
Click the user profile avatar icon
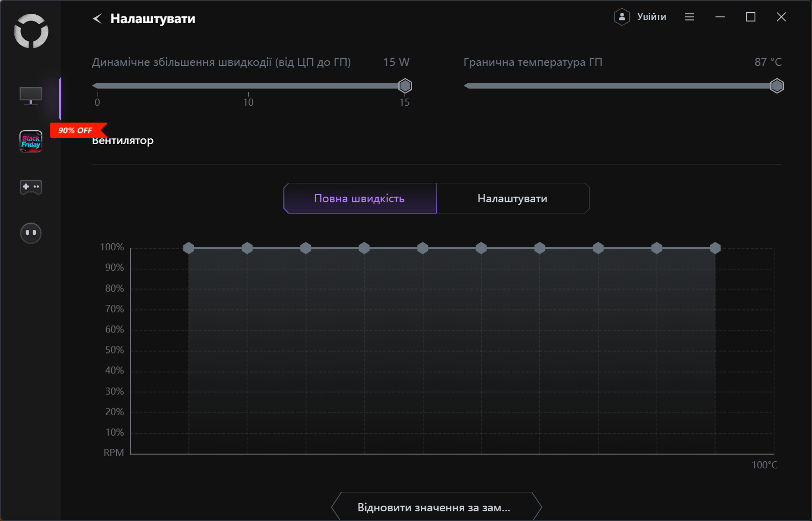[622, 17]
